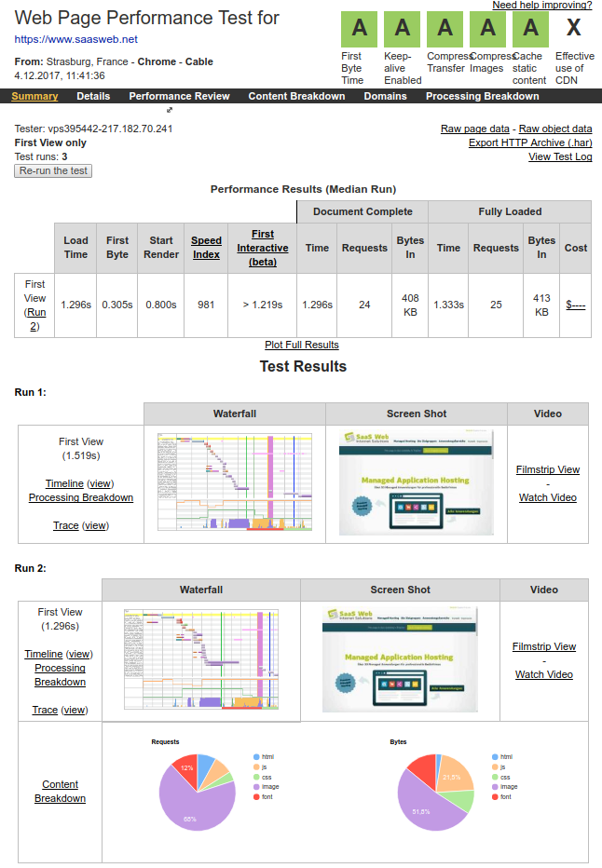Click the Speed Index column header link

tap(206, 248)
